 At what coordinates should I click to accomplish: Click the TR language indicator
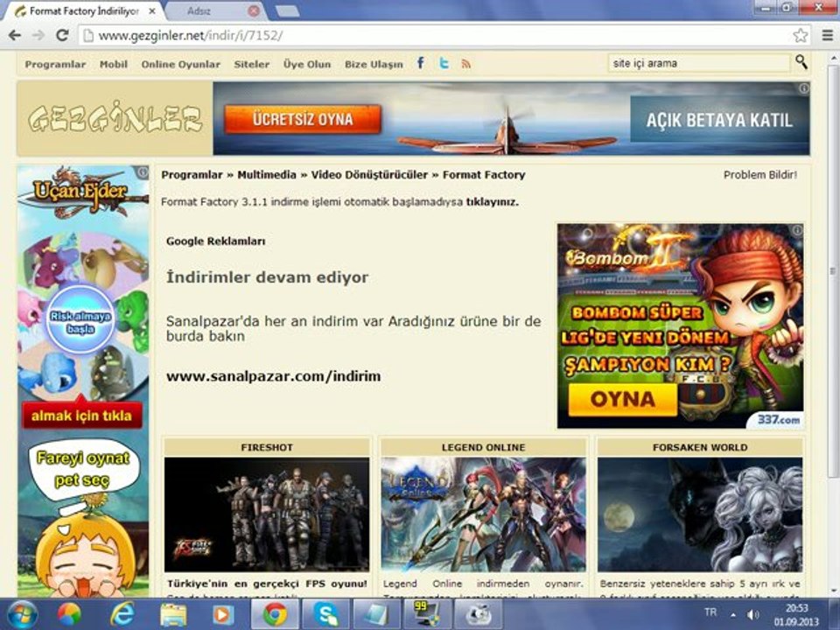tap(710, 612)
